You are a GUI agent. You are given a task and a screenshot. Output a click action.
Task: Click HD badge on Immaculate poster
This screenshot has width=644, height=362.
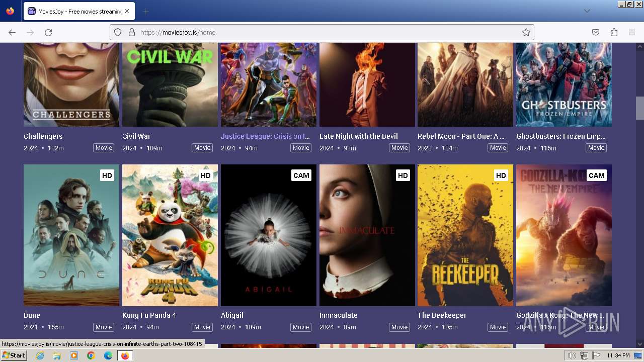click(403, 175)
